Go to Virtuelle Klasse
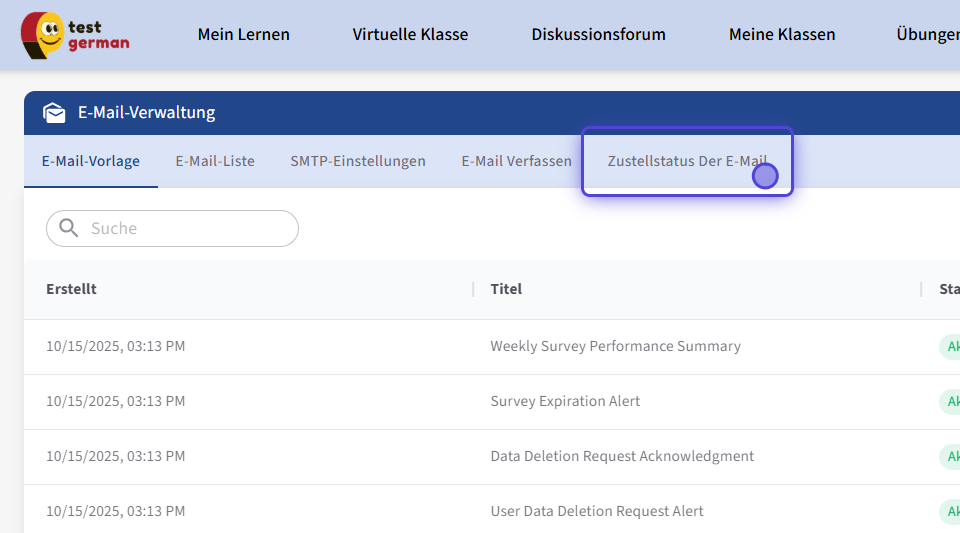Viewport: 960px width, 533px height. [x=410, y=34]
